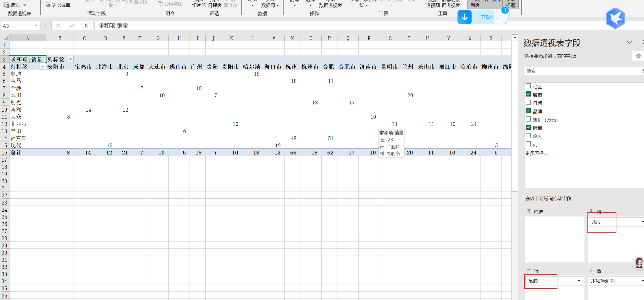Open the field list gear settings icon
The height and width of the screenshot is (300, 644).
coord(638,56)
